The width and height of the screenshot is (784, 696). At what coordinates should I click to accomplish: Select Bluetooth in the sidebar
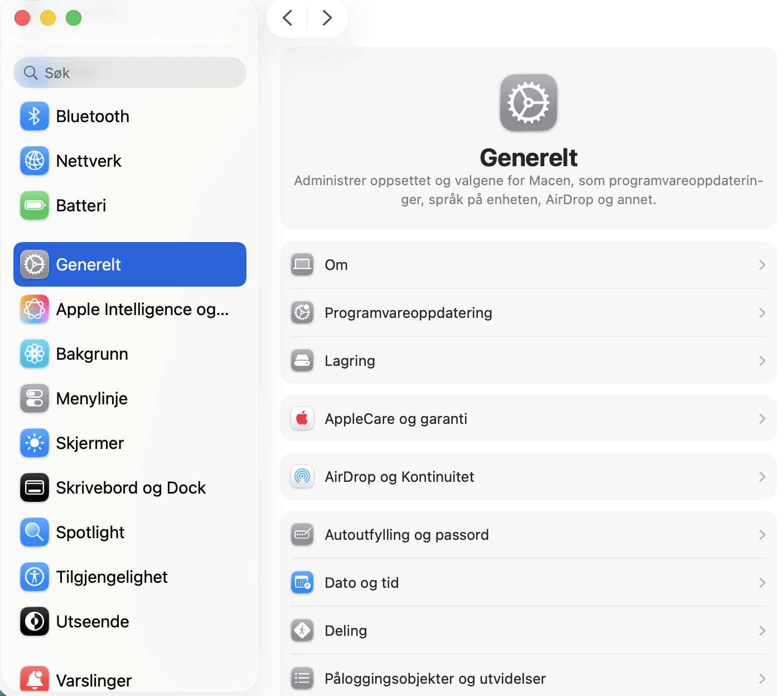pyautogui.click(x=130, y=116)
